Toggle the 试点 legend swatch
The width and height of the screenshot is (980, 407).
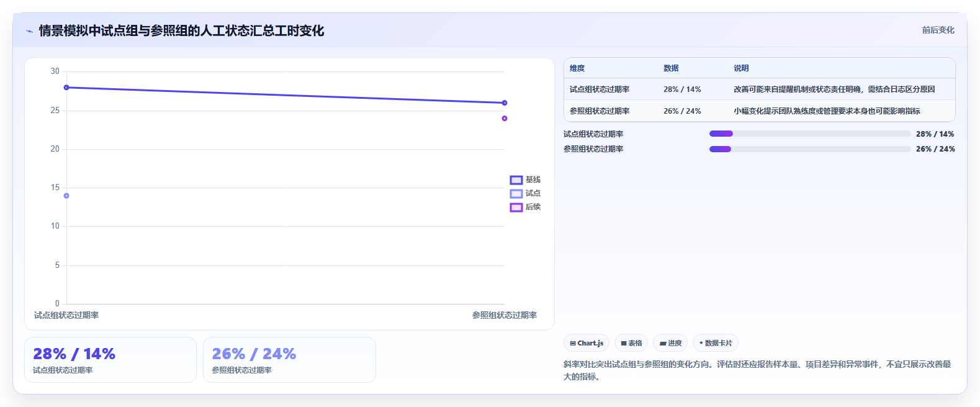pyautogui.click(x=516, y=194)
